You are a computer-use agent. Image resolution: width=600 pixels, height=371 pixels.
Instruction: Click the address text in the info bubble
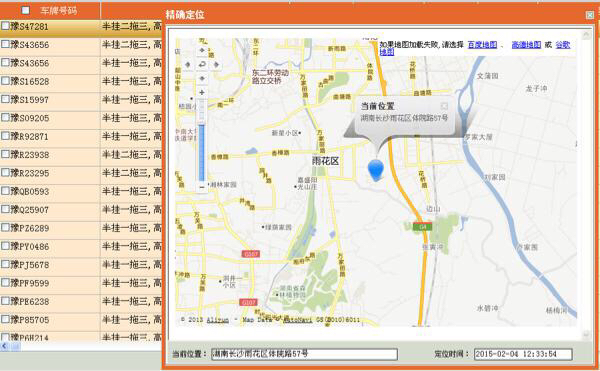pos(404,118)
